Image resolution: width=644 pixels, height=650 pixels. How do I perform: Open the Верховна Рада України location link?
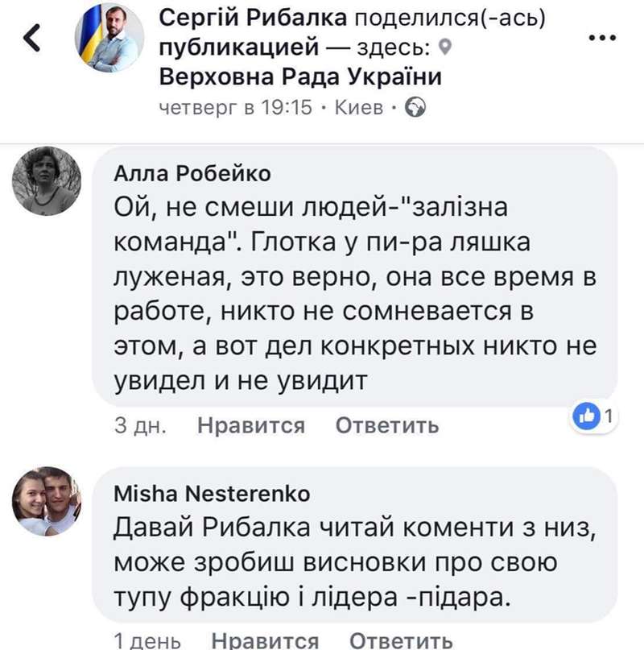(x=301, y=77)
